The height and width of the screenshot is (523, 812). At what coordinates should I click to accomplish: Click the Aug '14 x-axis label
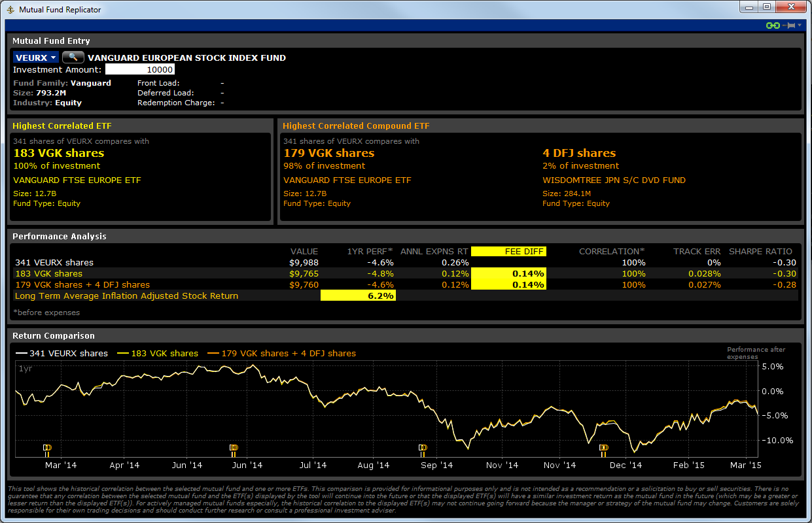[x=374, y=465]
